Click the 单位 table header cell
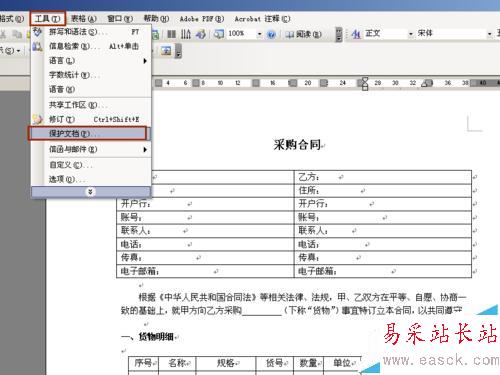 [x=343, y=363]
